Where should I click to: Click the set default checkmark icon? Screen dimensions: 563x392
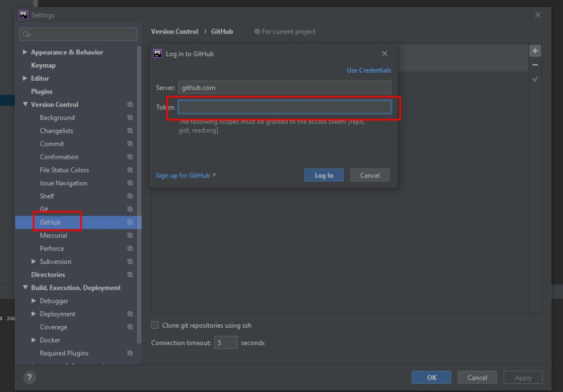pos(535,79)
